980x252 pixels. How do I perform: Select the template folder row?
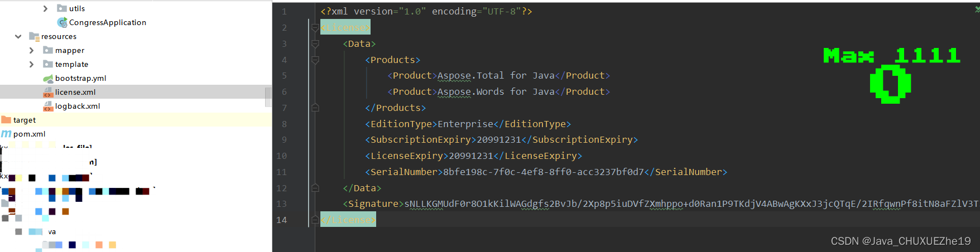pos(136,64)
